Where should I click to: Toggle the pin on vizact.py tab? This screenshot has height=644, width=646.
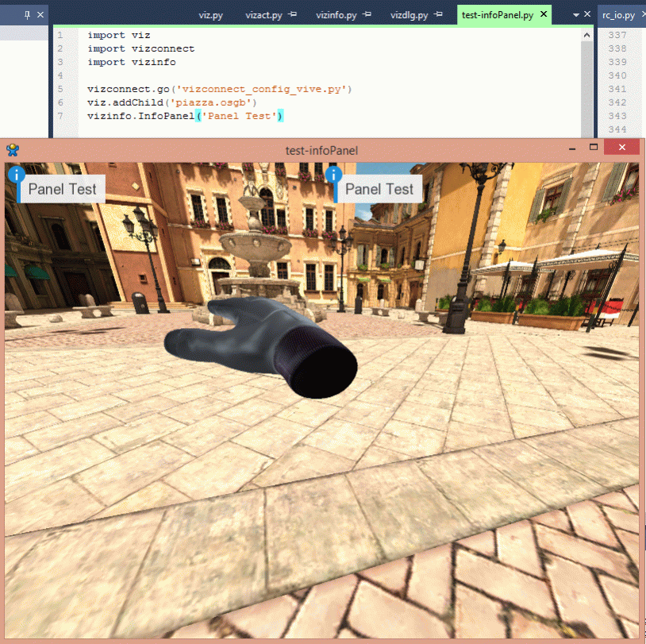292,15
